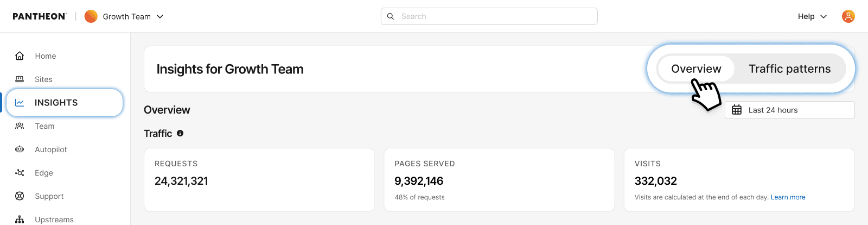Click the Insights chart line icon
The image size is (868, 225).
coord(20,103)
